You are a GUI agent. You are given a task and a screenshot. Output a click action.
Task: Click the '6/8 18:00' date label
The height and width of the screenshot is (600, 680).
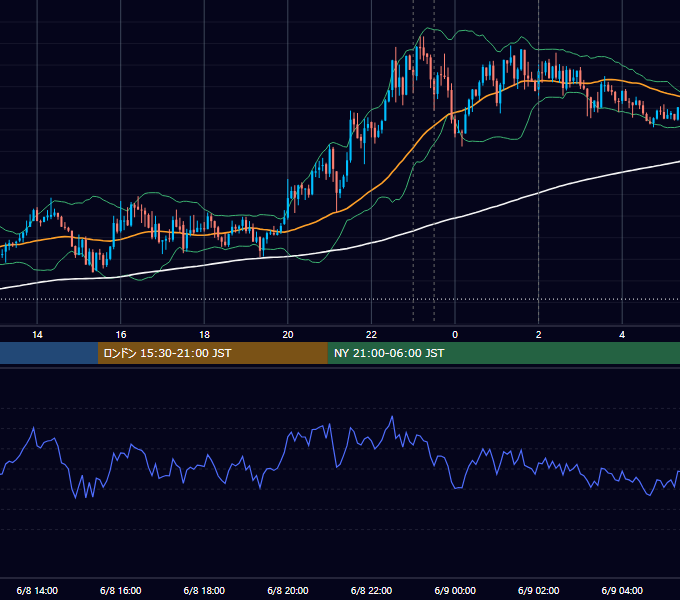tap(204, 590)
